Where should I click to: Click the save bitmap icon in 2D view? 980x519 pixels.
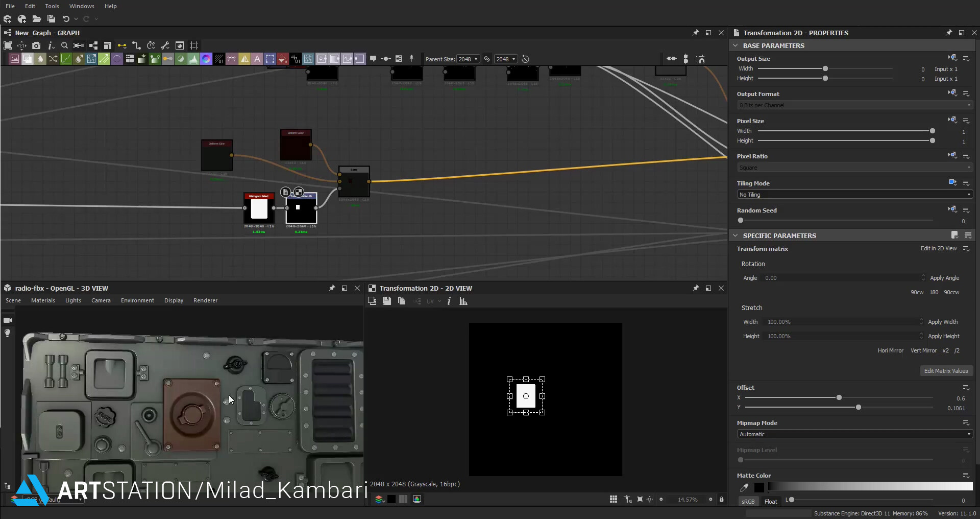click(x=387, y=301)
